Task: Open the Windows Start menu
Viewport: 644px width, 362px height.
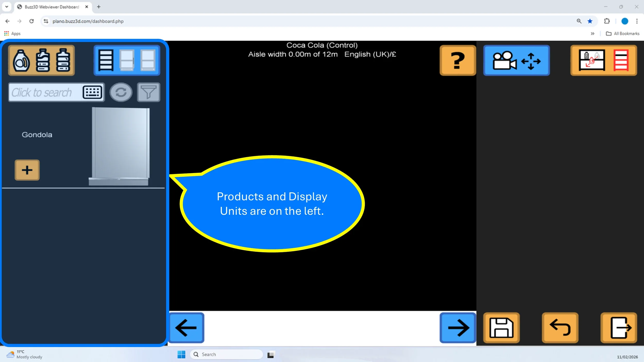Action: pos(181,354)
